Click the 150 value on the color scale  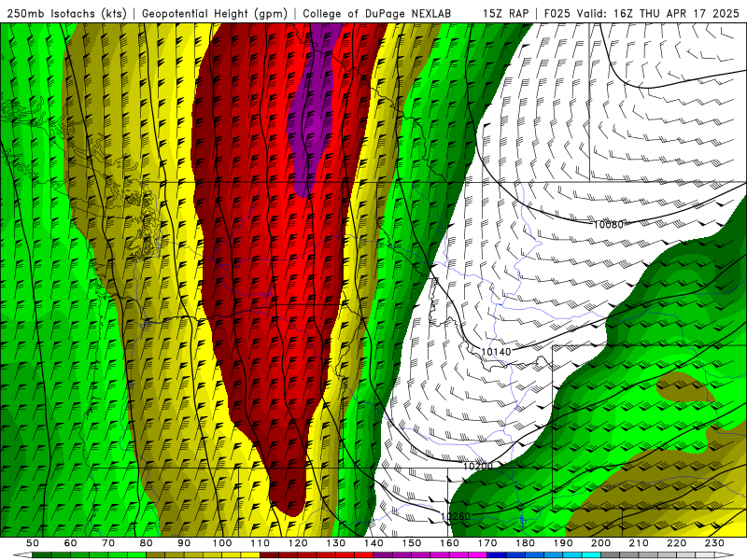412,543
